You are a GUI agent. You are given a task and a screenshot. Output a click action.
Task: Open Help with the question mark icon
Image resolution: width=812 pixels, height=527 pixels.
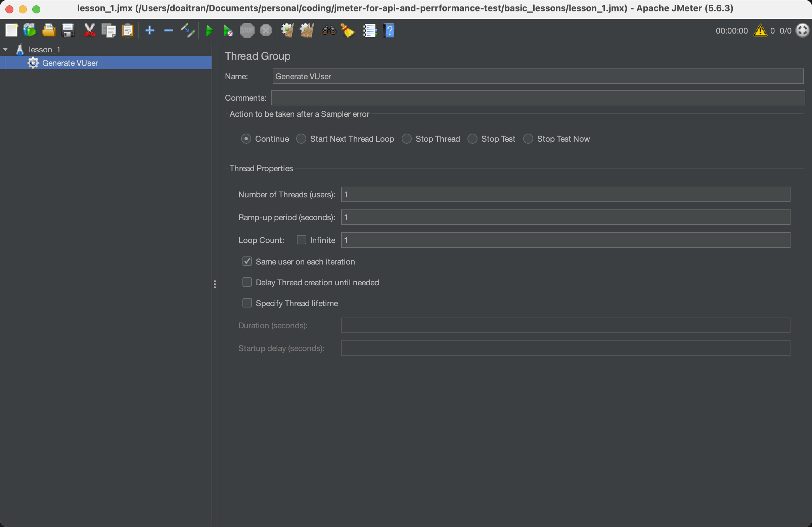(x=389, y=30)
